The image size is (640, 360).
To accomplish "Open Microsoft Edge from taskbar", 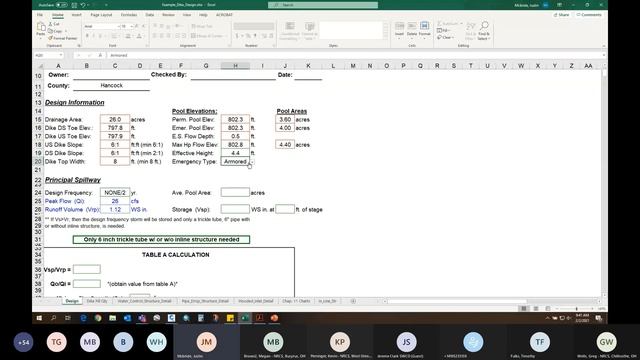I will [83, 318].
